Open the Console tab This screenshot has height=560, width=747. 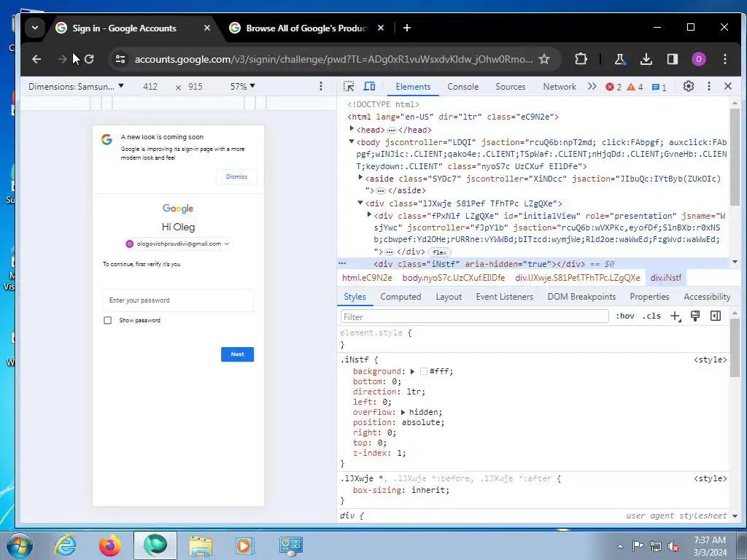click(x=462, y=87)
